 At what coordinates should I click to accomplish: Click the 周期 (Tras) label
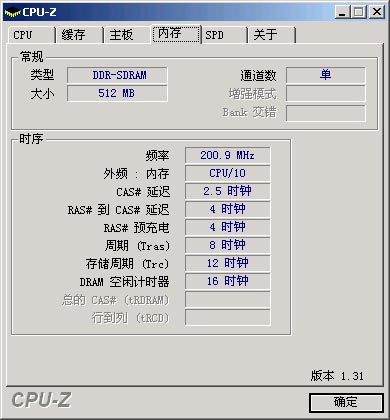pyautogui.click(x=137, y=246)
